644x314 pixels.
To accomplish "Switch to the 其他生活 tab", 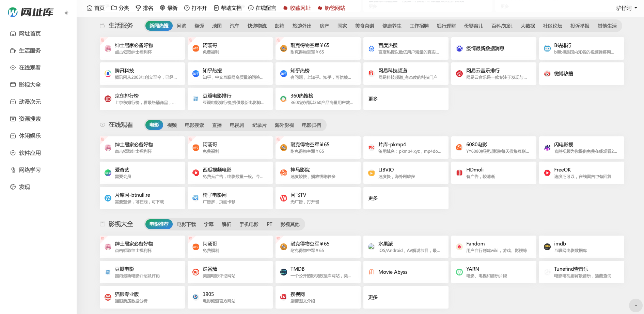I will 607,26.
